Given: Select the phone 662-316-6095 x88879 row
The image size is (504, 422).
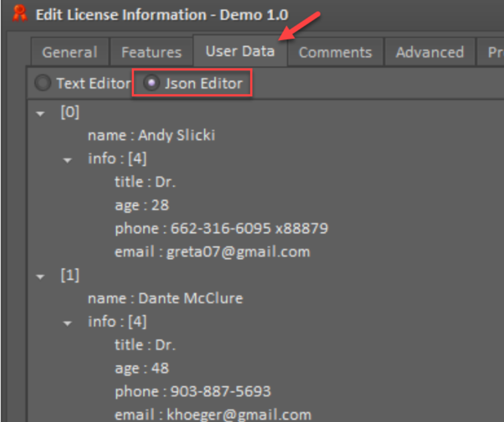Looking at the screenshot, I should [x=221, y=228].
